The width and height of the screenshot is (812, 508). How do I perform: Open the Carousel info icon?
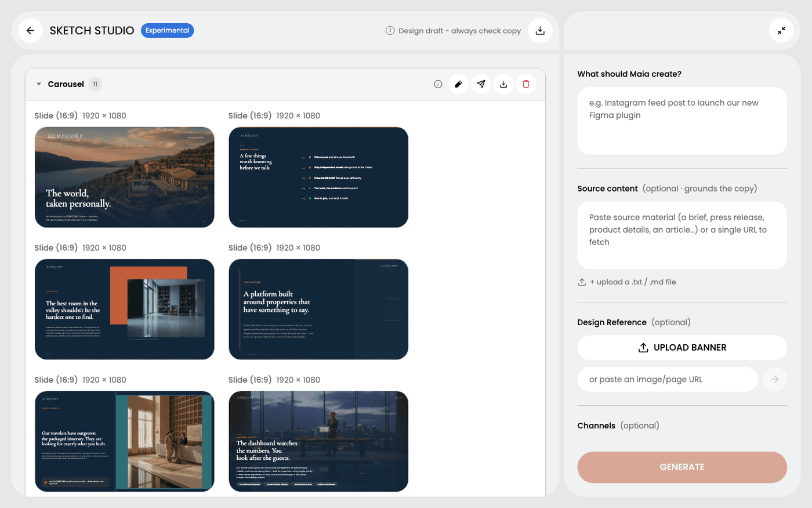point(438,84)
